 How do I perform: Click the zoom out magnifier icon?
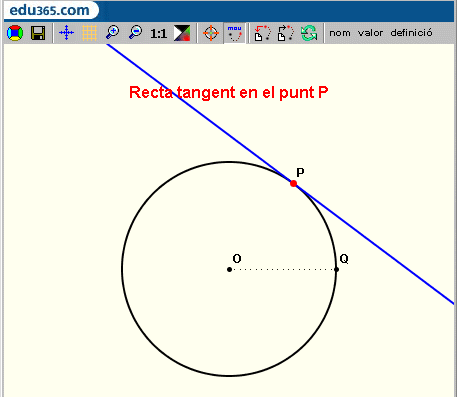pyautogui.click(x=135, y=33)
